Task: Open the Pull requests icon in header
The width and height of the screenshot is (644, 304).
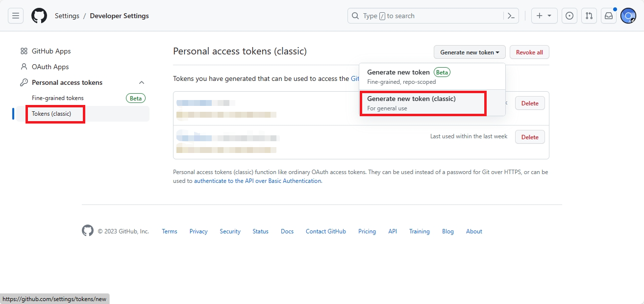Action: tap(589, 16)
